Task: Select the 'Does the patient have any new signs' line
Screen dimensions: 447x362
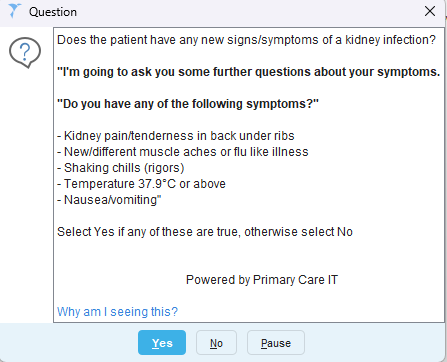Action: (246, 40)
